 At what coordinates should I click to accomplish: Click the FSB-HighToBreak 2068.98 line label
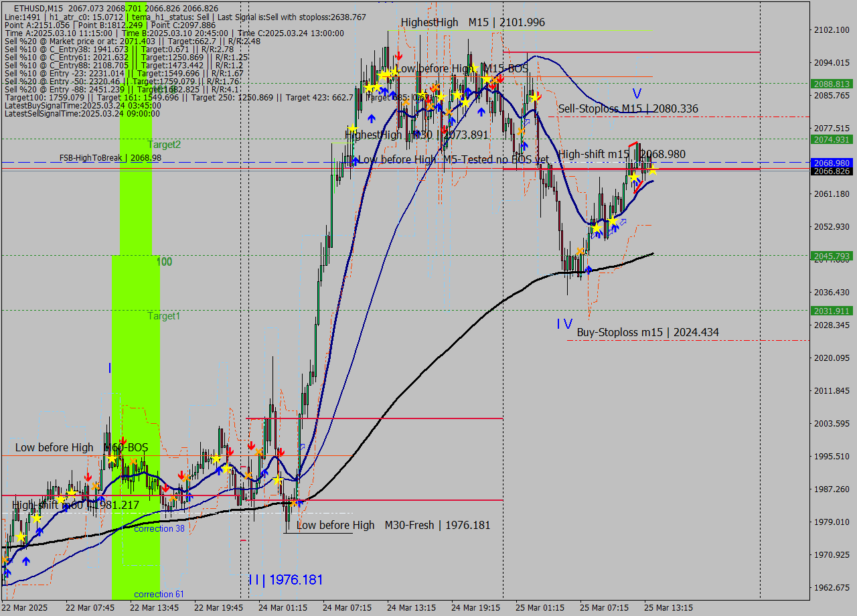click(x=110, y=158)
